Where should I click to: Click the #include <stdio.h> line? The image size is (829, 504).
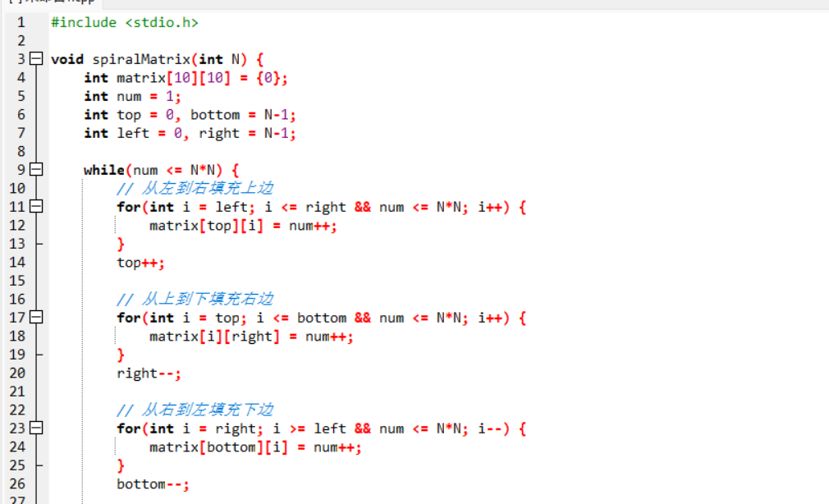tap(125, 23)
